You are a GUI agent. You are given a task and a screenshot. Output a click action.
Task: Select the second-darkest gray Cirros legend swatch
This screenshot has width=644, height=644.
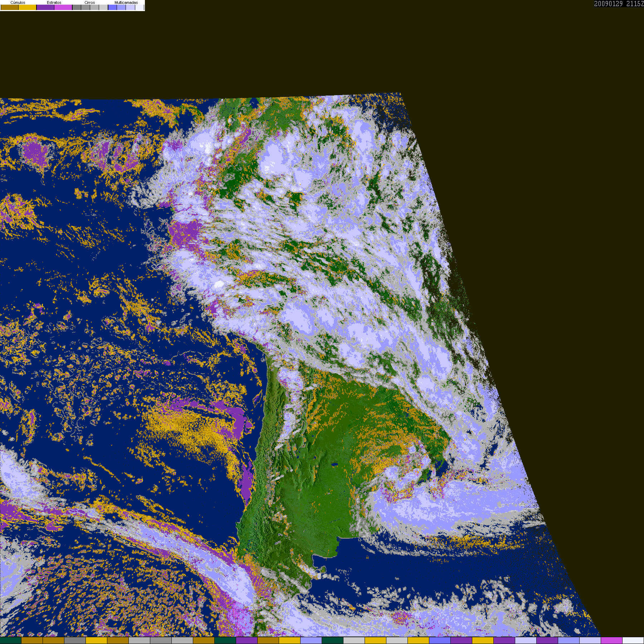86,8
